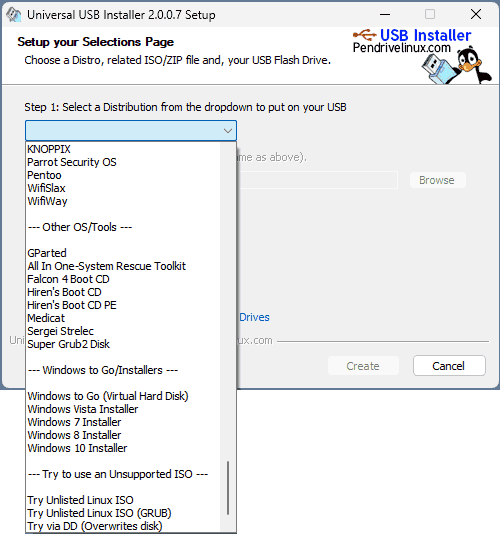The image size is (500, 534).
Task: Select Try via DD (Overwrites disk)
Action: point(95,526)
